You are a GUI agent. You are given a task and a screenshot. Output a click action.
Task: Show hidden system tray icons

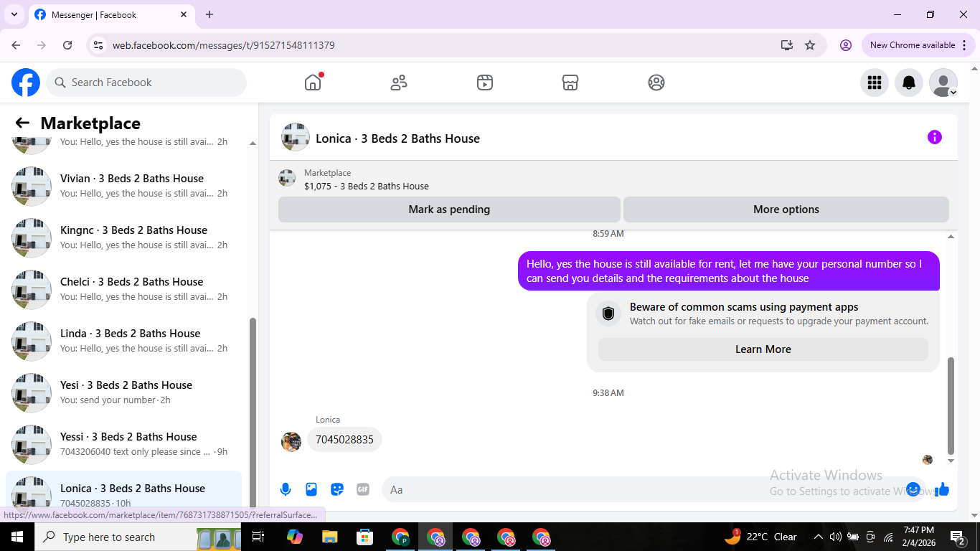(818, 537)
